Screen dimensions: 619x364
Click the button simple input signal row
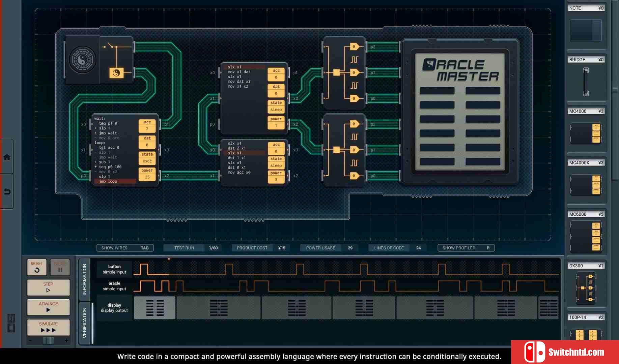click(328, 269)
